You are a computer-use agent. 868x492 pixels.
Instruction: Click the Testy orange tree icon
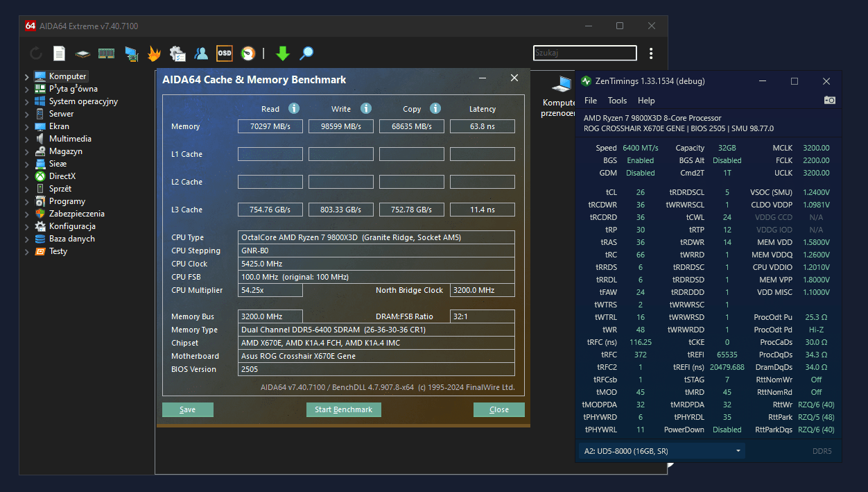[40, 251]
